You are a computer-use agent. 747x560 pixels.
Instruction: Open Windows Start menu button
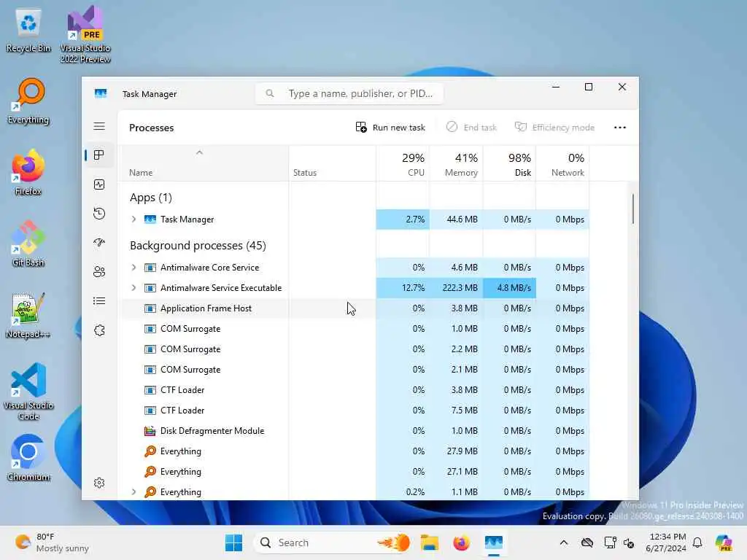click(x=234, y=542)
